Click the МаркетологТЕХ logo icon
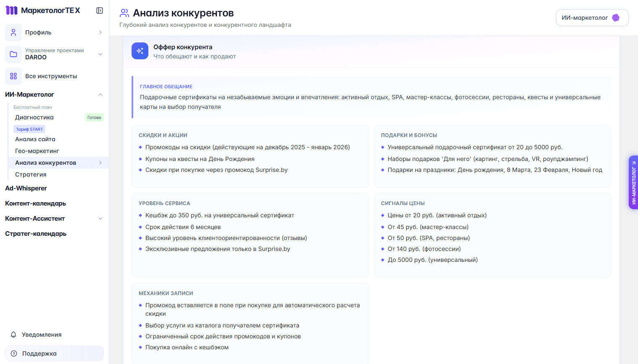The image size is (638, 364). [11, 10]
